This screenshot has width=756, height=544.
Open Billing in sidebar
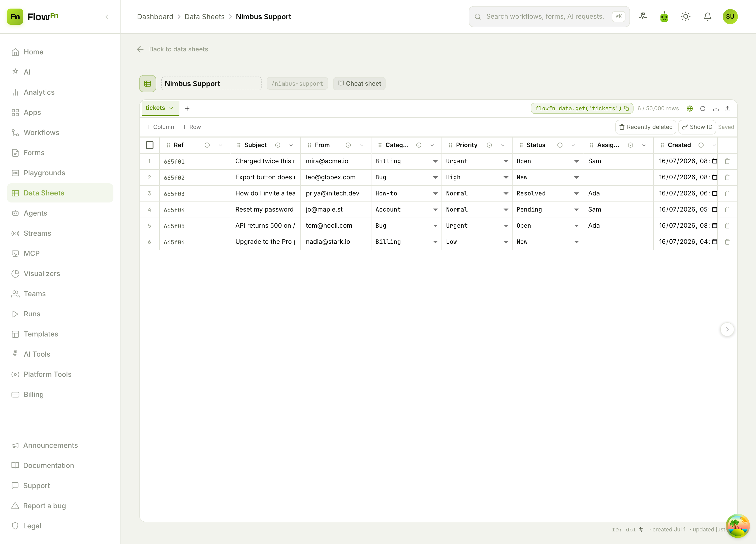coord(60,394)
